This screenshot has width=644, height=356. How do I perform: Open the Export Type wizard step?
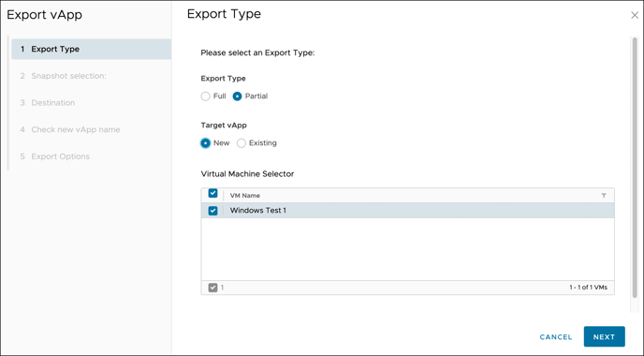(x=91, y=49)
